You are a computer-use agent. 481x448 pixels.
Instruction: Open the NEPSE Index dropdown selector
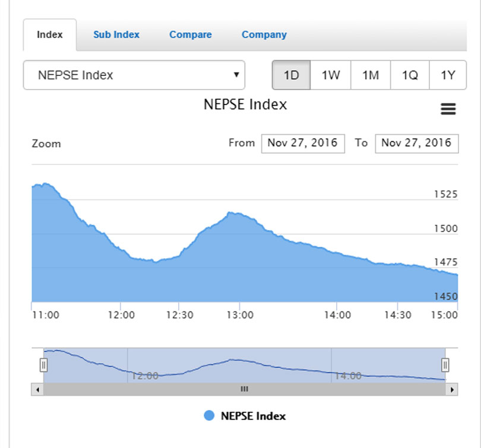pyautogui.click(x=134, y=75)
